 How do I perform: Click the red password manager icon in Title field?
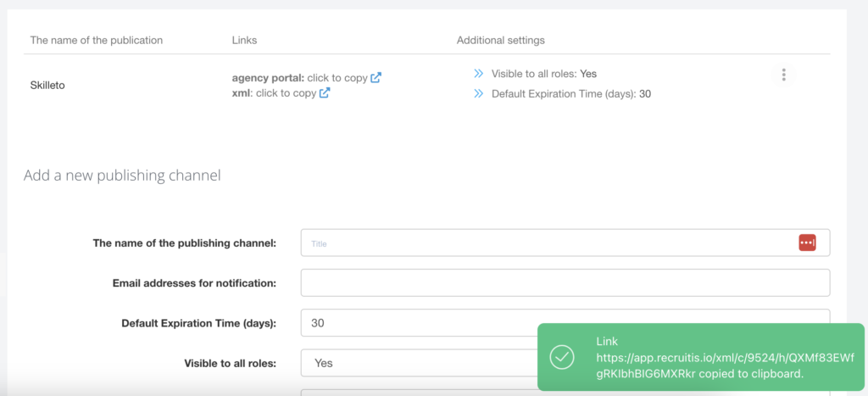tap(807, 243)
